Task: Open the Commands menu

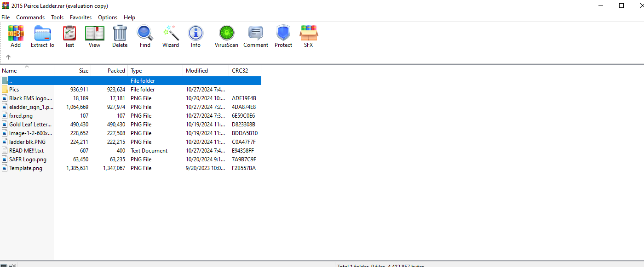Action: [30, 17]
